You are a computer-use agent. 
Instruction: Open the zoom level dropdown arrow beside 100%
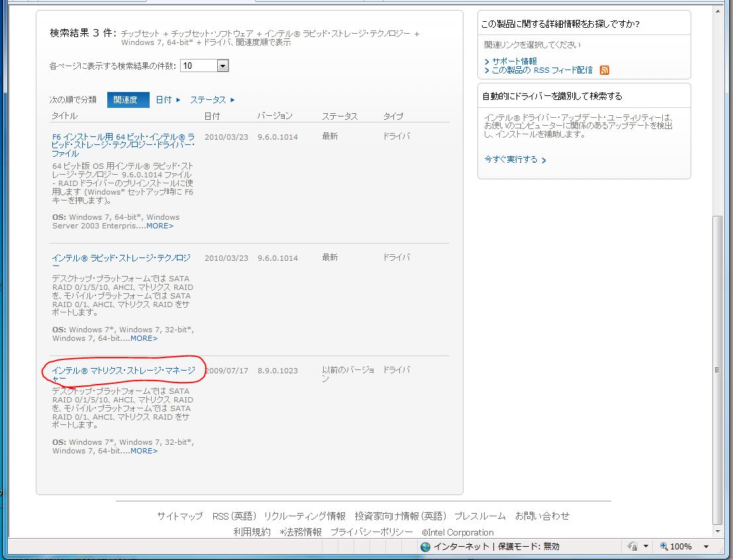(x=706, y=546)
